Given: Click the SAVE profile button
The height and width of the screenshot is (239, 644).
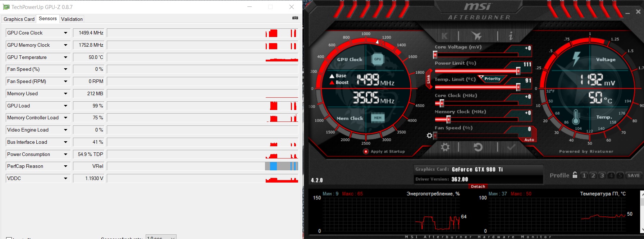Looking at the screenshot, I should [634, 175].
